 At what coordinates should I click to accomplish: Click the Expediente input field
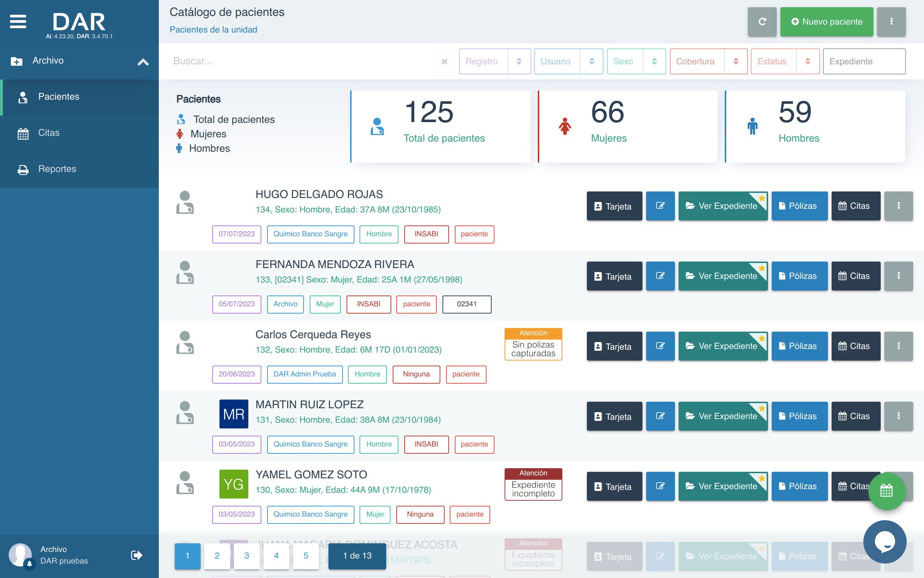coord(864,61)
